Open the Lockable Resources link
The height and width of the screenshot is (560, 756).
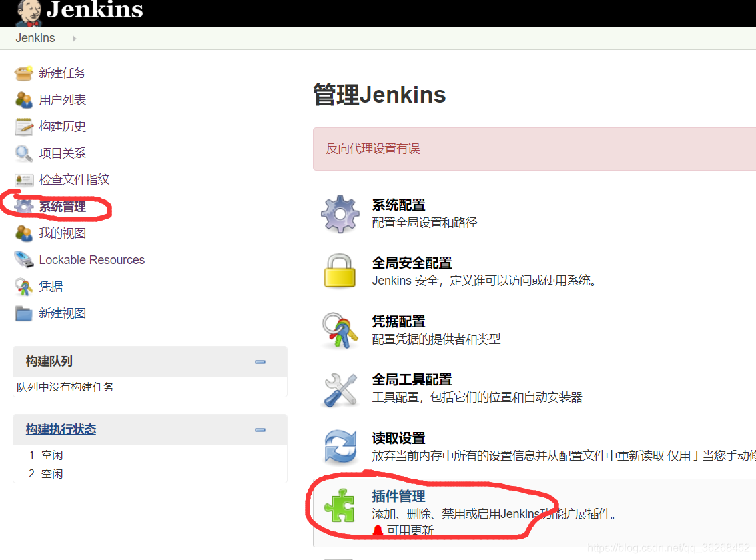[x=91, y=260]
